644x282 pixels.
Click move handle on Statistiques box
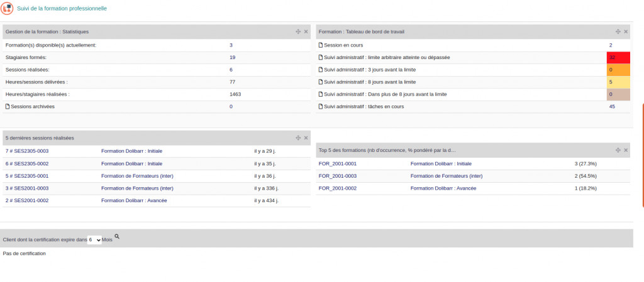coord(299,31)
